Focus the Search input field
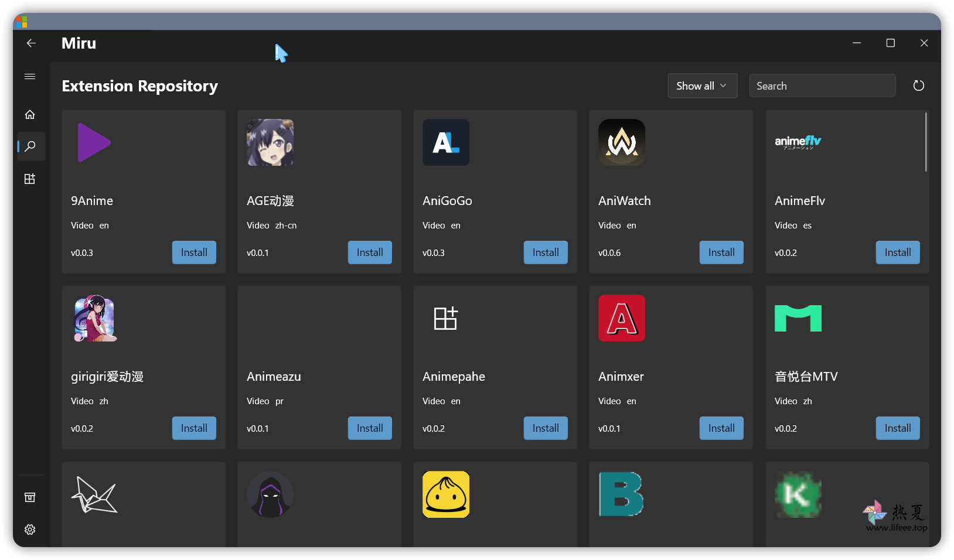The image size is (954, 560). click(822, 86)
